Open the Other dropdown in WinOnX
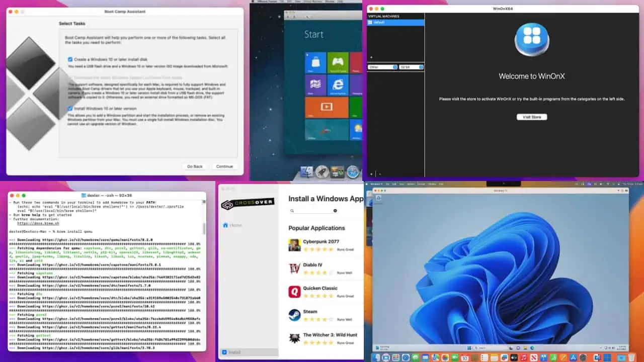 click(382, 67)
